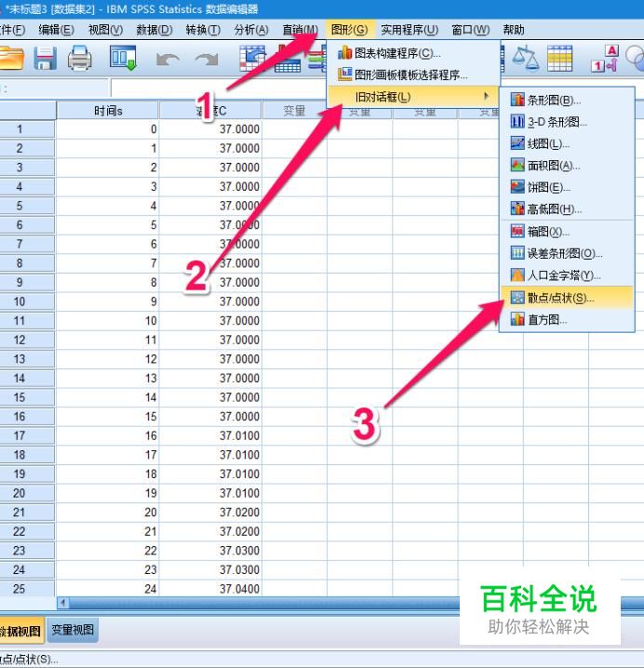Open the 帮助 menu
Screen dimensions: 644x668
click(x=513, y=30)
